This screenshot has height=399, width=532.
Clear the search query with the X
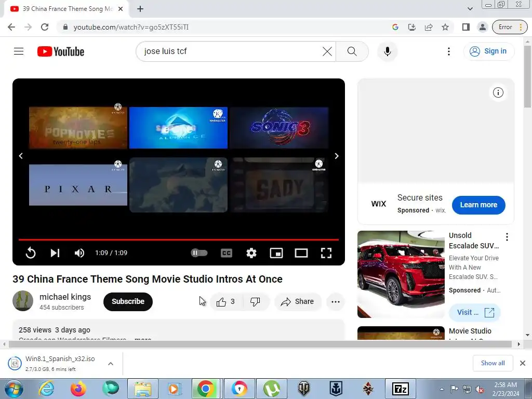[327, 51]
